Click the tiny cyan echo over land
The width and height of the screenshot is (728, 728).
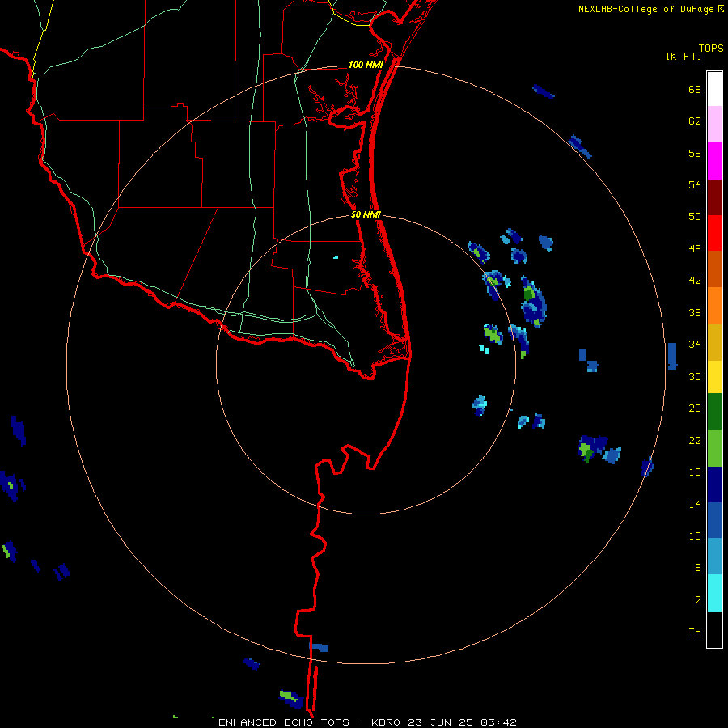[x=336, y=256]
